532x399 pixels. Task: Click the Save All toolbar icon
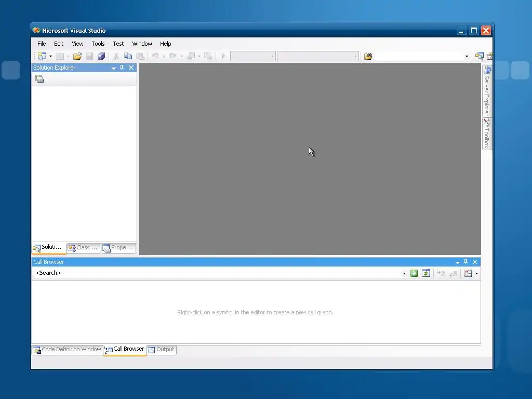pyautogui.click(x=101, y=56)
